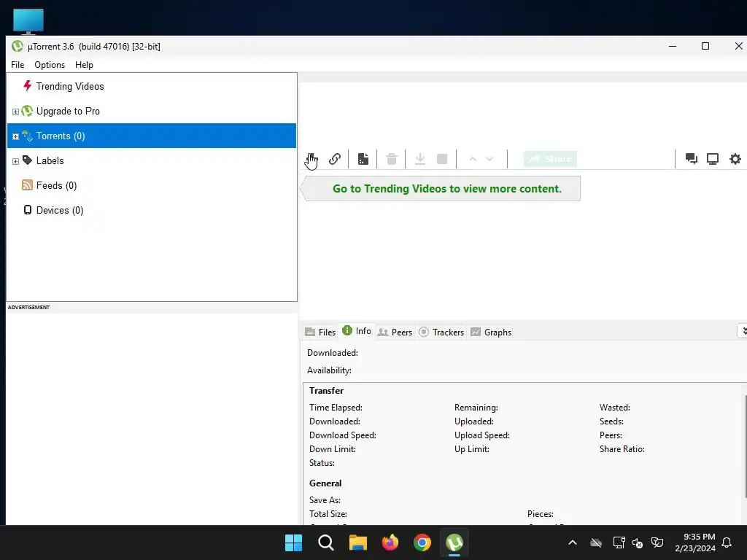Expand the Labels tree node

coord(15,161)
